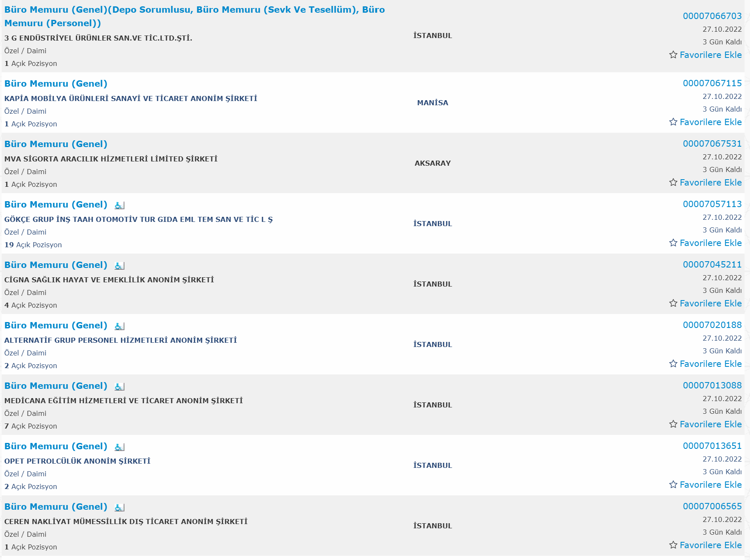Open Büro Memuru listing at OPET PETROLCÜLÜK
Image resolution: width=750 pixels, height=560 pixels.
coord(56,446)
